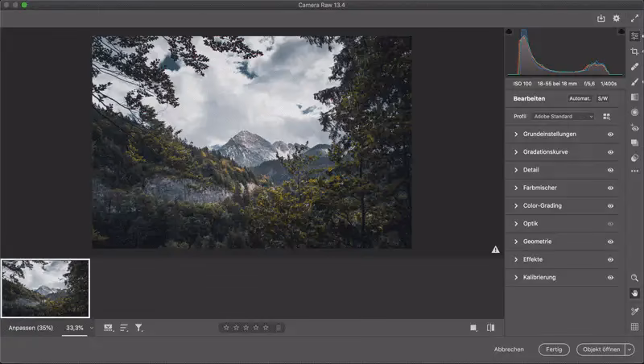Screen dimensions: 644x364
Task: Toggle visibility of Farbmischer adjustments
Action: coord(610,188)
